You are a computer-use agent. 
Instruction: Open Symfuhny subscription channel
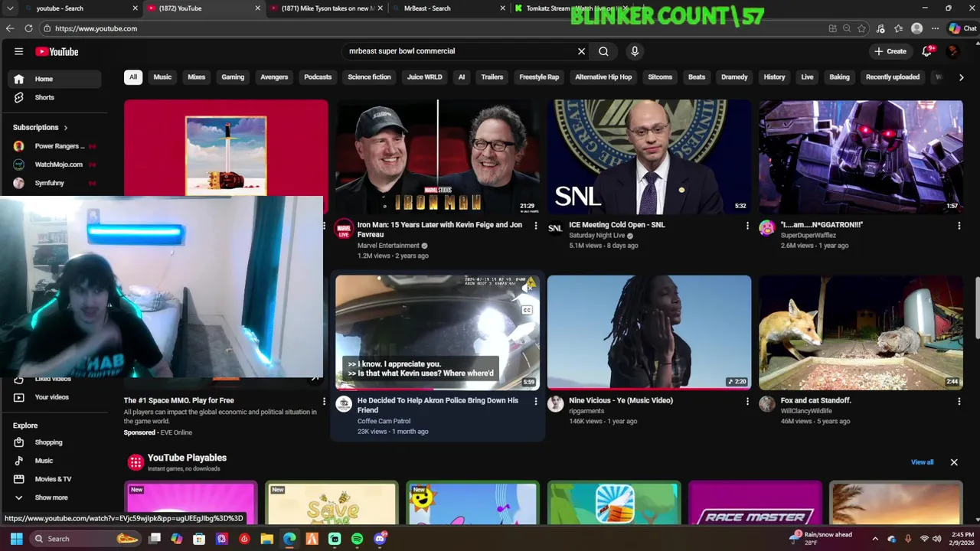[x=54, y=183]
